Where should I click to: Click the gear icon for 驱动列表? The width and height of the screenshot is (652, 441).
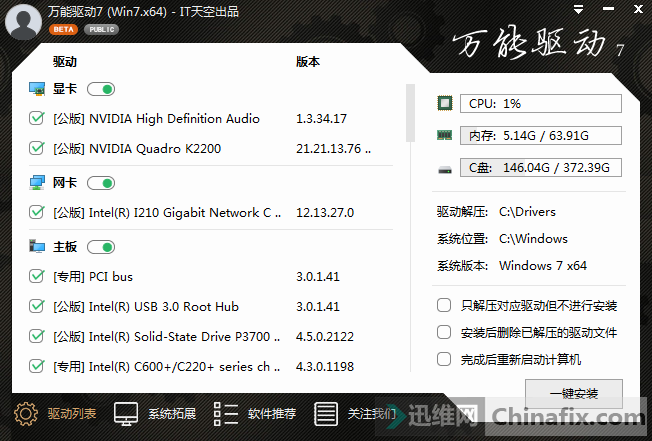pyautogui.click(x=26, y=414)
